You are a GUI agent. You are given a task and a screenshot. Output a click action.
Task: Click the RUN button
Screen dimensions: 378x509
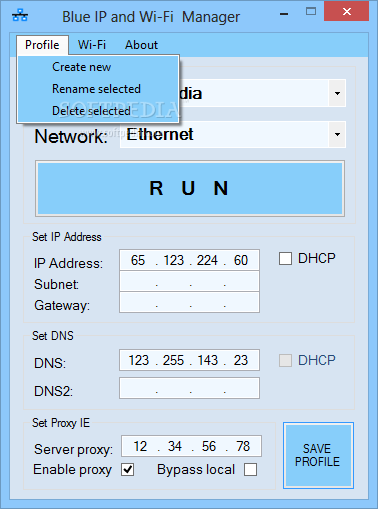click(x=190, y=188)
